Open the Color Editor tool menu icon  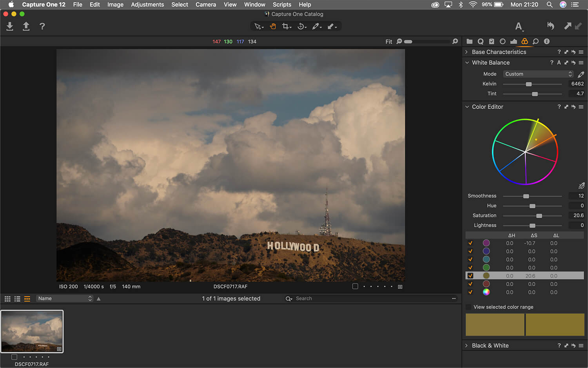581,107
